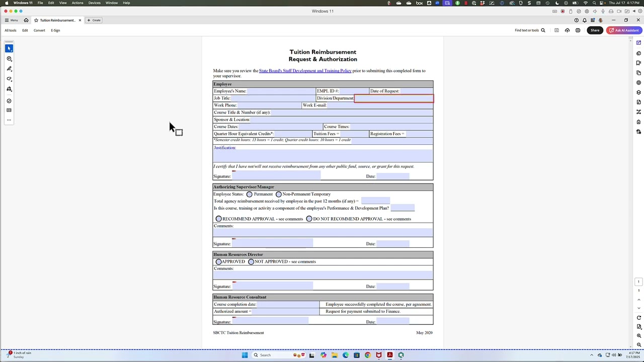644x362 pixels.
Task: Click the circled checkmark tool
Action: tap(9, 101)
